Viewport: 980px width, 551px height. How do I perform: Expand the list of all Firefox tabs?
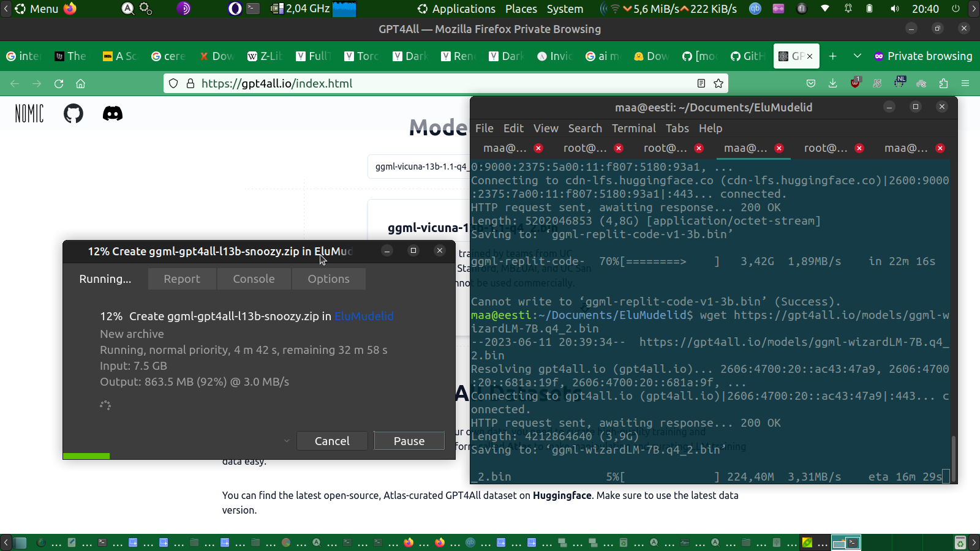tap(857, 56)
